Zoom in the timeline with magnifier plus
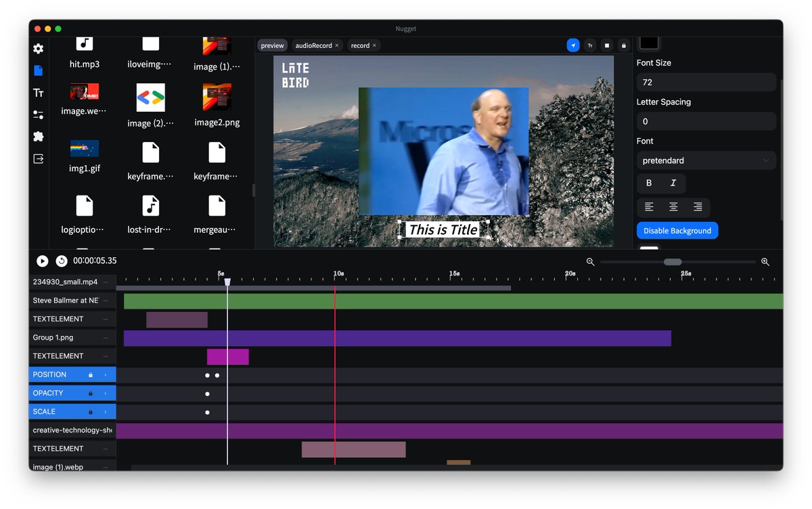 (x=765, y=262)
